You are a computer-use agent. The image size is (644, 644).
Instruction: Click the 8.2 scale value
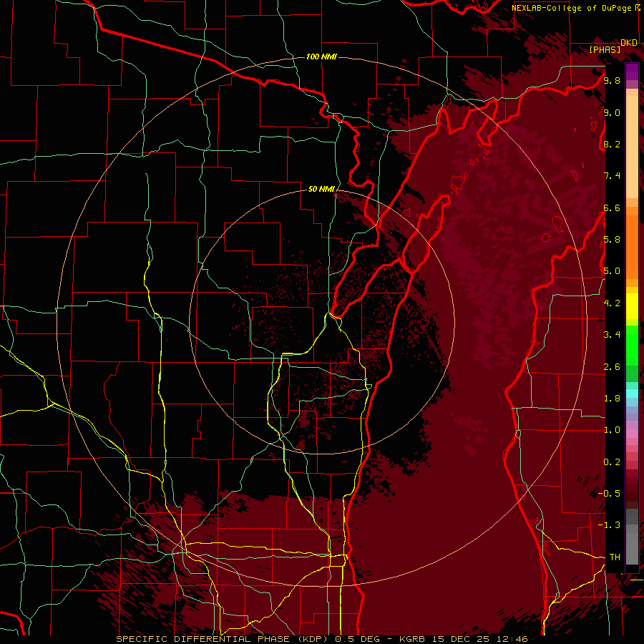point(612,144)
